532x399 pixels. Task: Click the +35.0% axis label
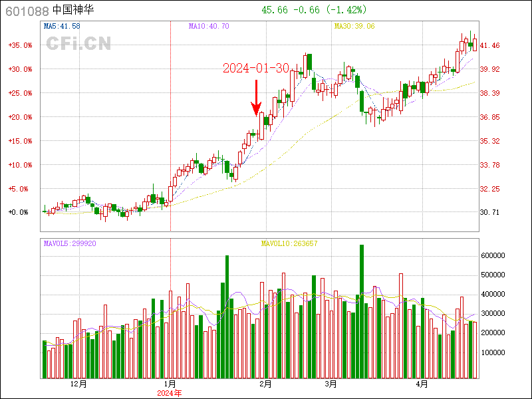20,45
